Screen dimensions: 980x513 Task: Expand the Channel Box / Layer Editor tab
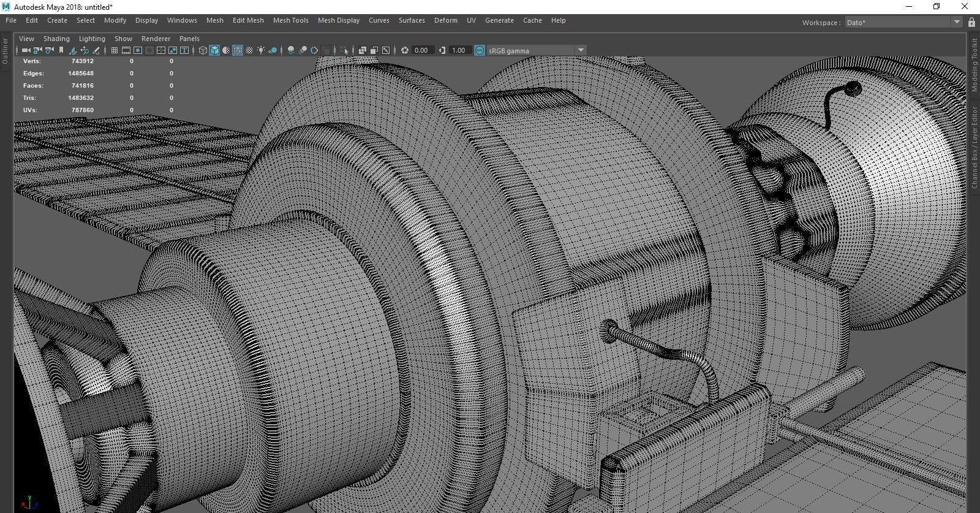974,147
